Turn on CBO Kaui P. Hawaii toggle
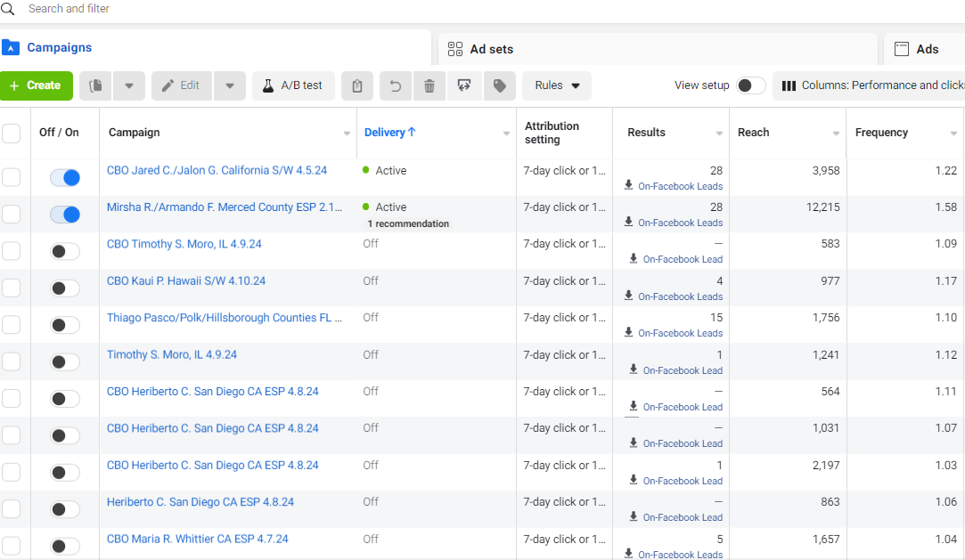Screen dimensions: 965x560 click(65, 288)
